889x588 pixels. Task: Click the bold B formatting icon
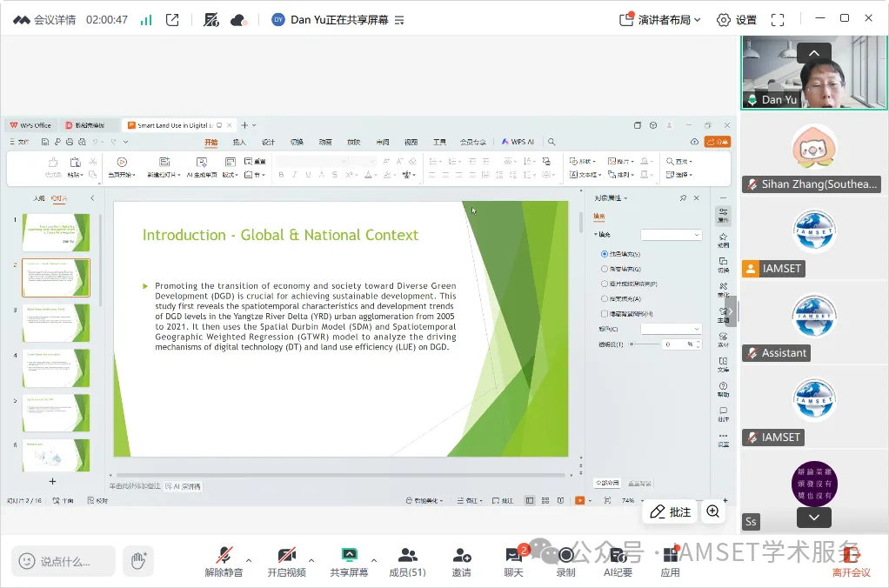281,175
